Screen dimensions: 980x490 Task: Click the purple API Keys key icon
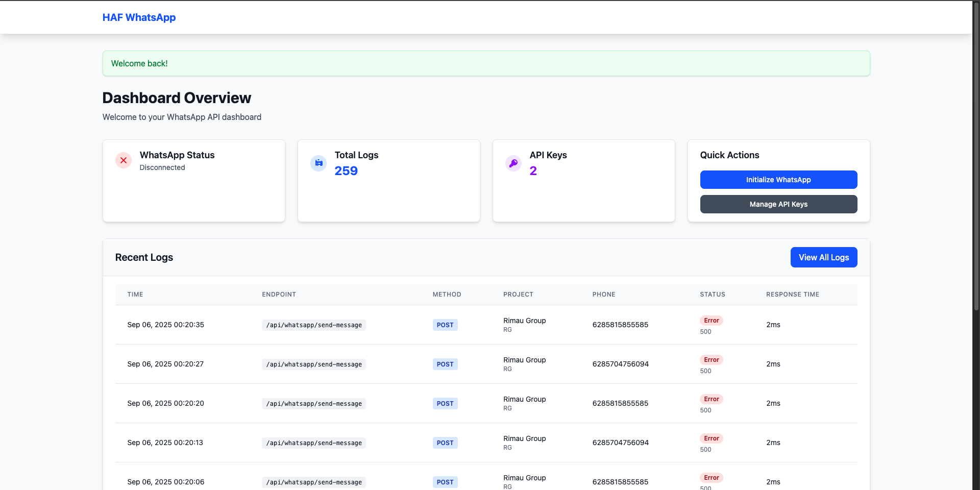click(x=513, y=163)
